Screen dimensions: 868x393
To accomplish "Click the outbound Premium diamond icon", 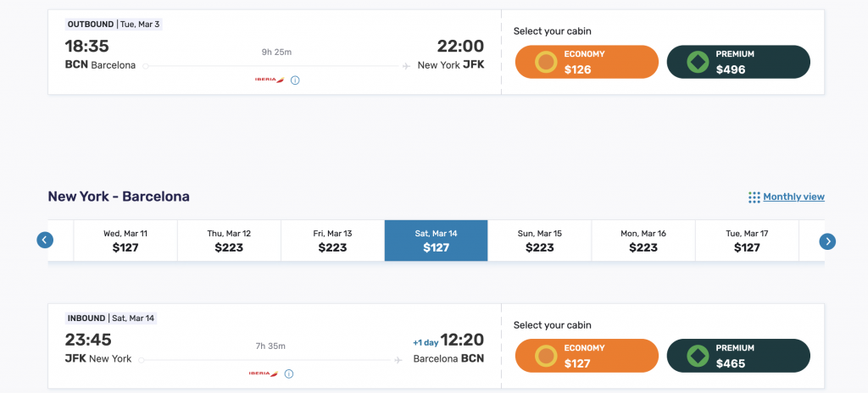I will [x=698, y=62].
